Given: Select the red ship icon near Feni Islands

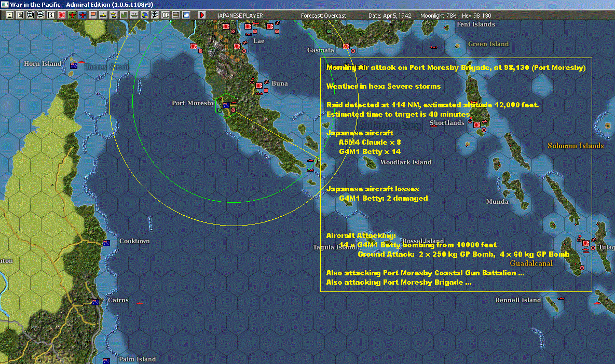Looking at the screenshot, I should coord(434,47).
